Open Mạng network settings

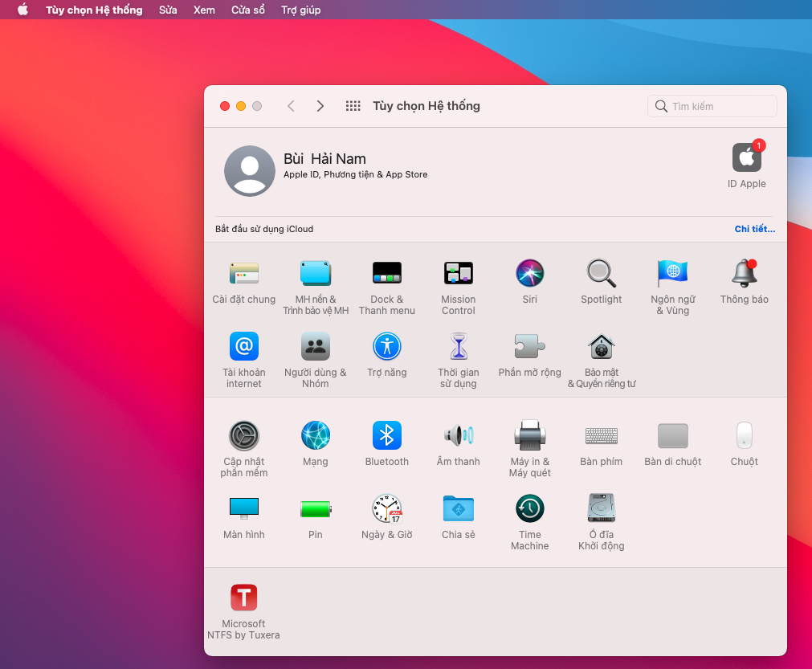(x=316, y=435)
